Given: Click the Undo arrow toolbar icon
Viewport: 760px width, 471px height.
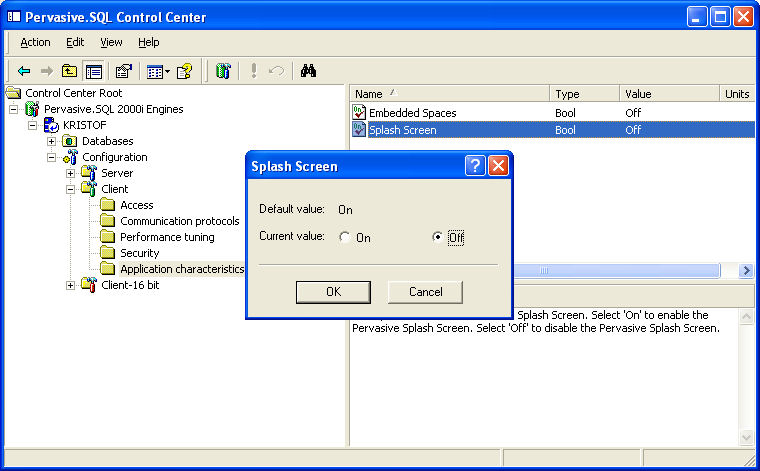Looking at the screenshot, I should click(276, 71).
